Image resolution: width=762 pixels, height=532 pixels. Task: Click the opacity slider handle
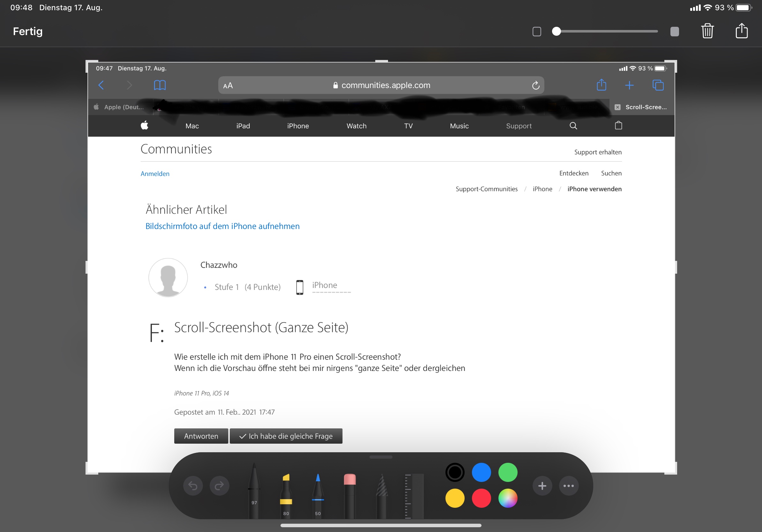tap(557, 31)
